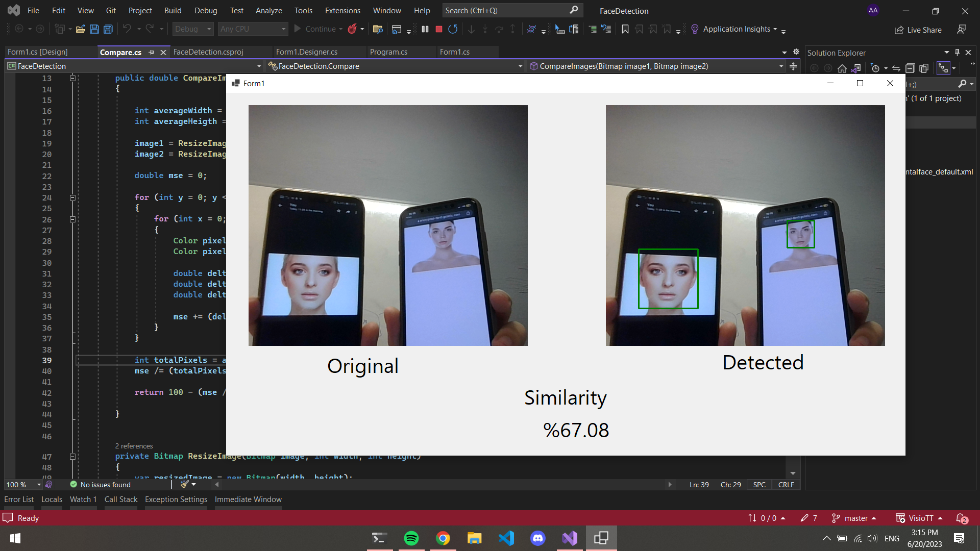Click the Break All pause icon
Screen dimensions: 980x551
[x=425, y=29]
